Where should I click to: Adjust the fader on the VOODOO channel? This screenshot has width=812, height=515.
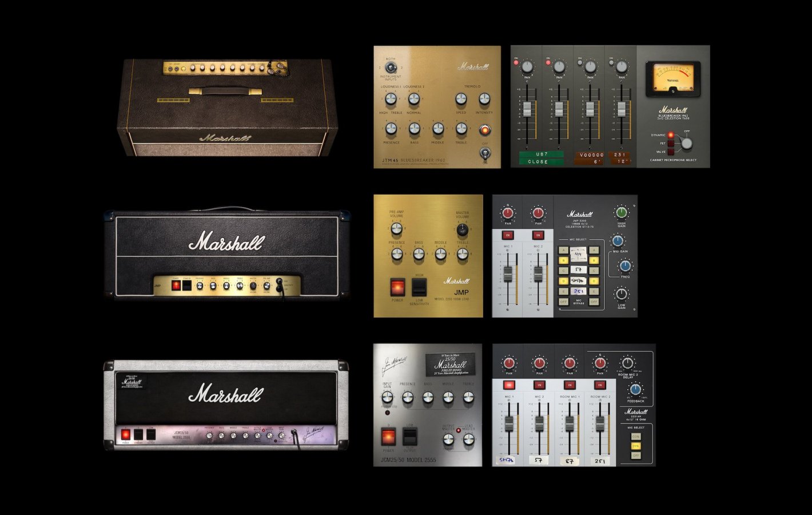[591, 109]
